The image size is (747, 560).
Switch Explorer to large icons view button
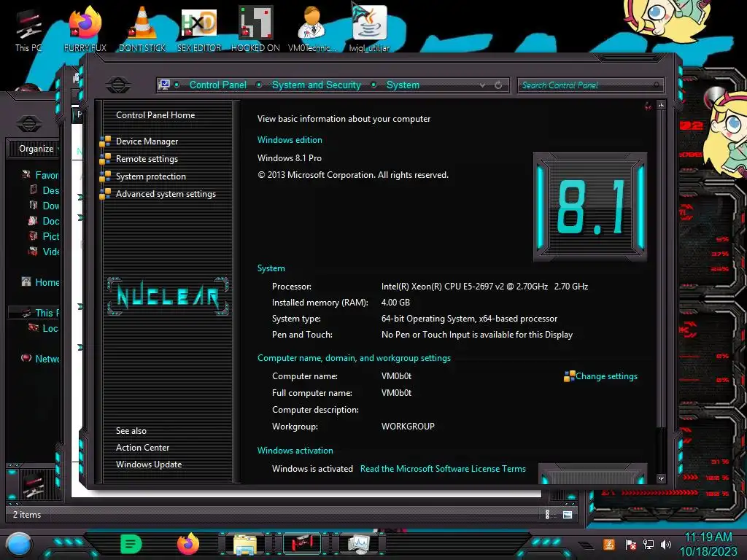coord(568,514)
